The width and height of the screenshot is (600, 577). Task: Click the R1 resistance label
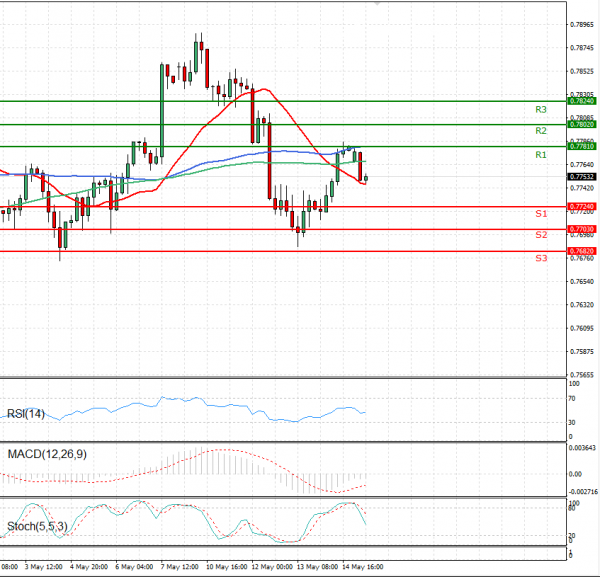click(541, 155)
